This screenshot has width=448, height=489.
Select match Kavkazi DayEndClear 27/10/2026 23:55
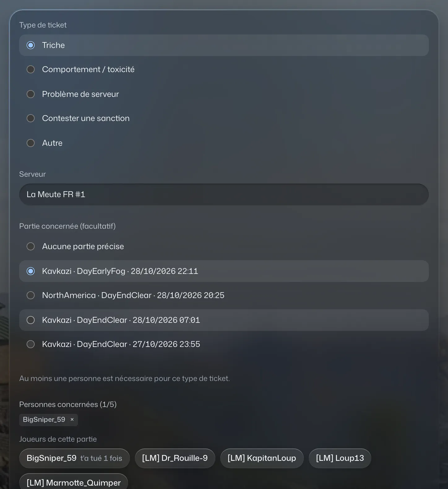coord(224,344)
